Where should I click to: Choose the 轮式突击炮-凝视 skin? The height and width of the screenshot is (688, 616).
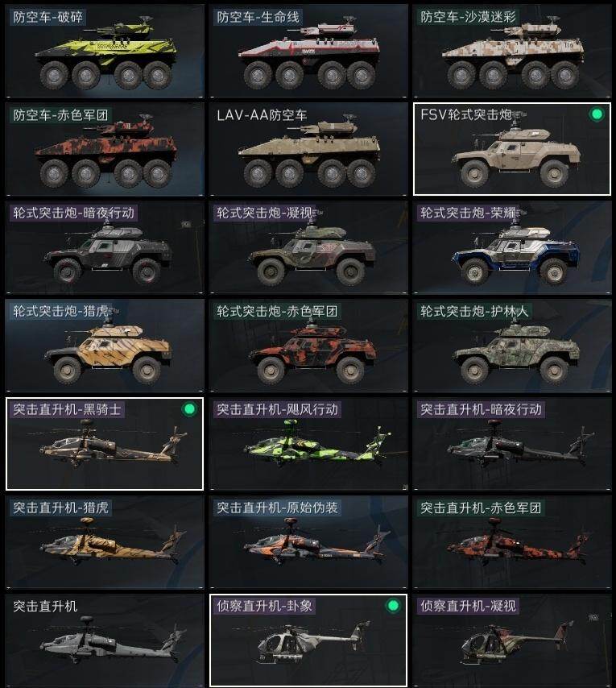(x=308, y=247)
